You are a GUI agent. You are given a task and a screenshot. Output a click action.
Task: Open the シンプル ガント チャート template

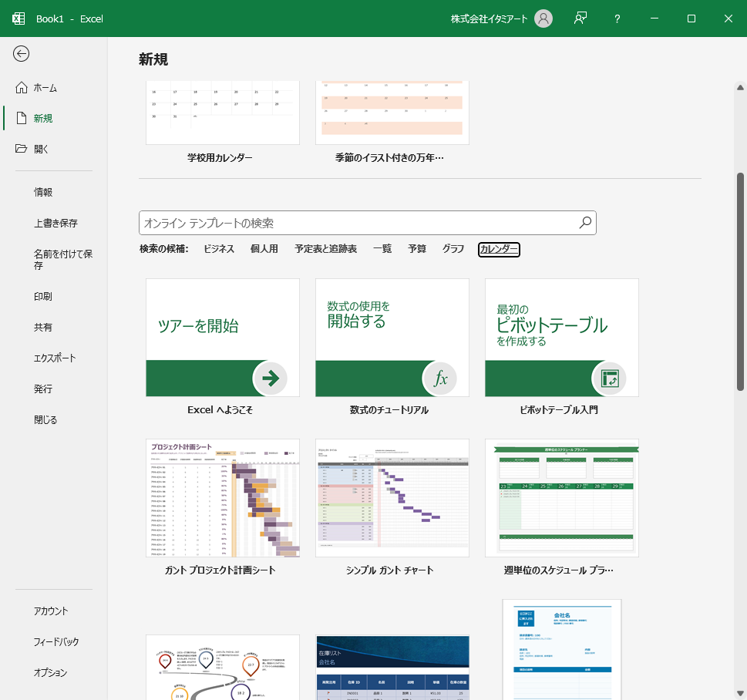click(x=392, y=498)
